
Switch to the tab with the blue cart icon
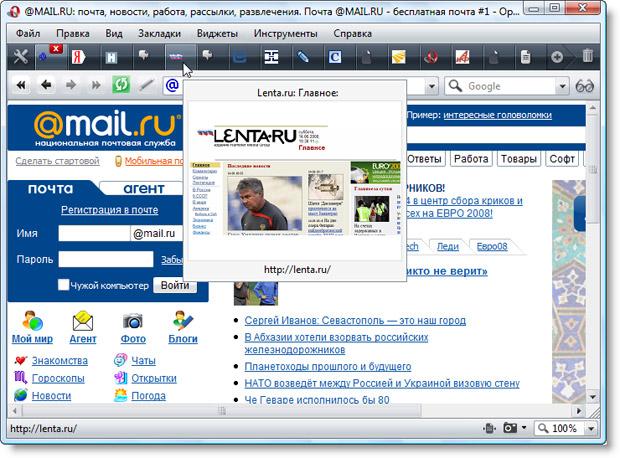(240, 58)
